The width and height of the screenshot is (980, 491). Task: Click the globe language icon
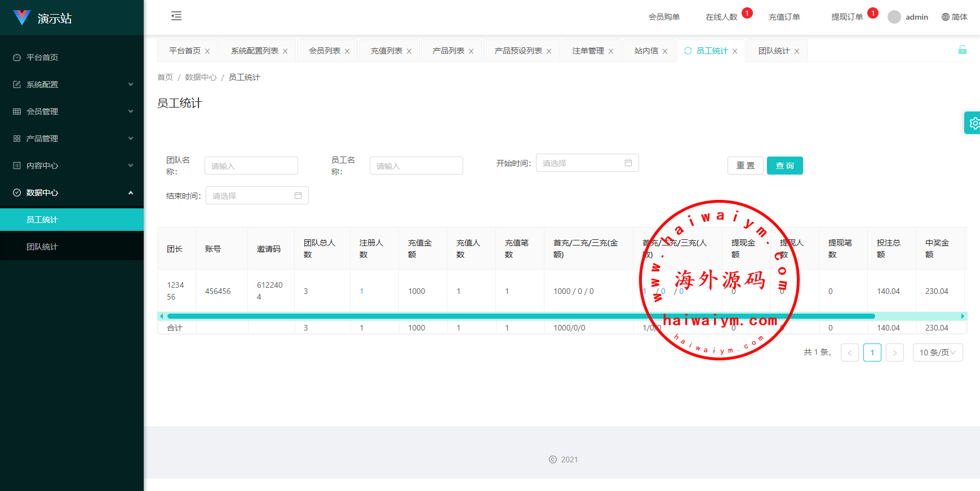pos(945,17)
